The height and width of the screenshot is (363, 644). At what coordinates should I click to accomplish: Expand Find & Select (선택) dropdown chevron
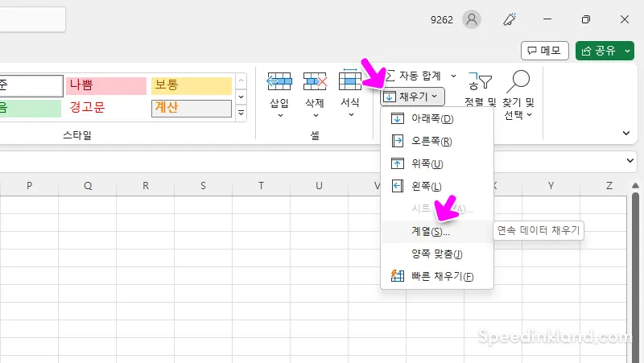pyautogui.click(x=530, y=115)
